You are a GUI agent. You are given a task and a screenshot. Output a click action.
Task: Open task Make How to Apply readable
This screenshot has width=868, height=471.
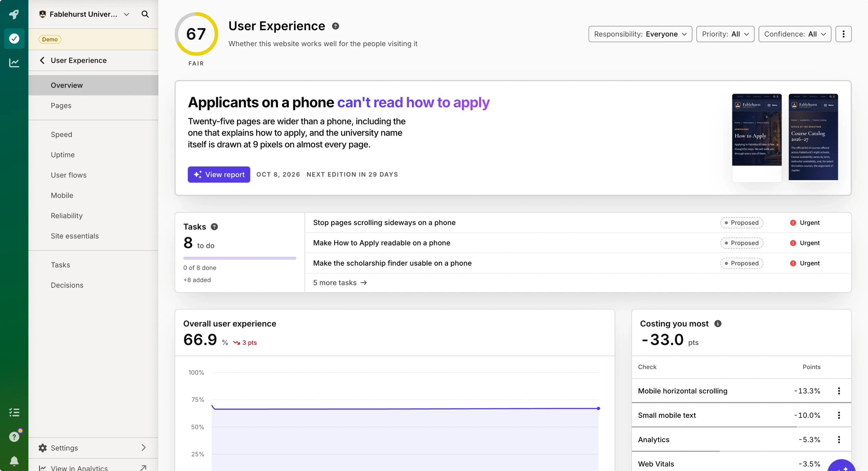pyautogui.click(x=381, y=243)
